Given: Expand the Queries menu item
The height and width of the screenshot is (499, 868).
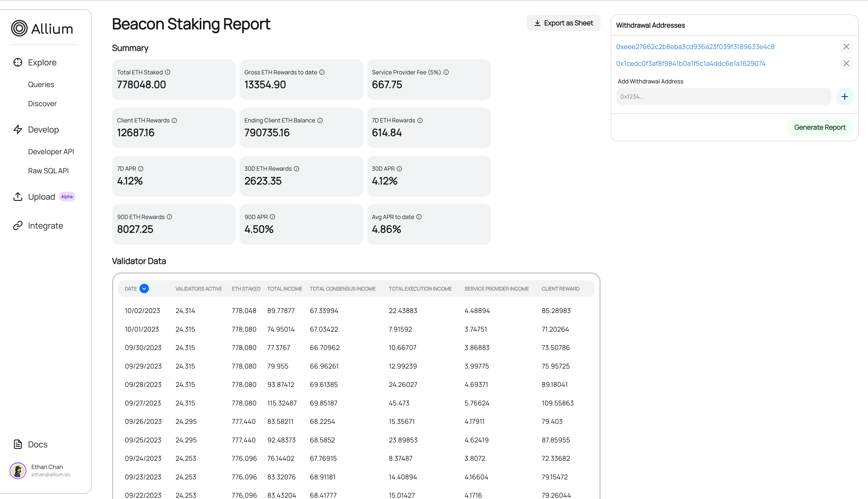Looking at the screenshot, I should coord(41,84).
